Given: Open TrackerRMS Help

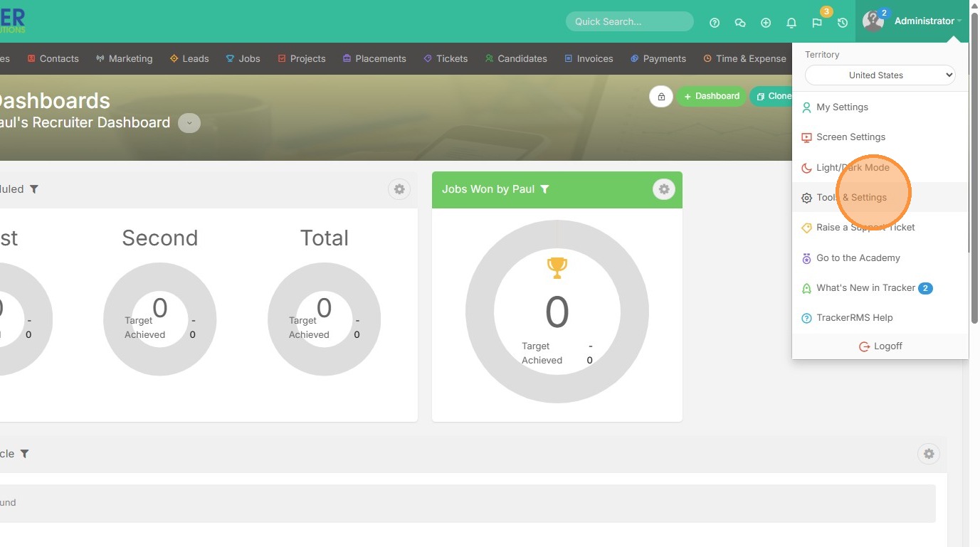Looking at the screenshot, I should pyautogui.click(x=880, y=318).
